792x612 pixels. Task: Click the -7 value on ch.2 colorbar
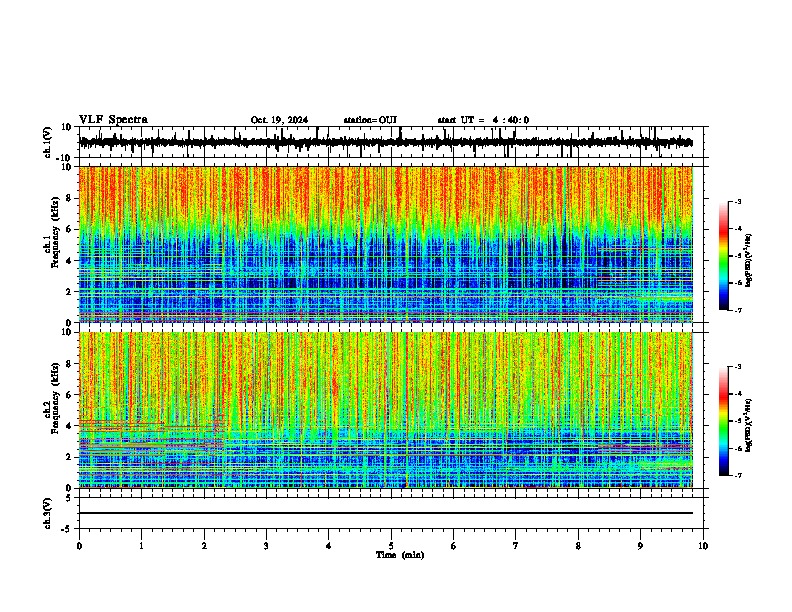(x=737, y=475)
